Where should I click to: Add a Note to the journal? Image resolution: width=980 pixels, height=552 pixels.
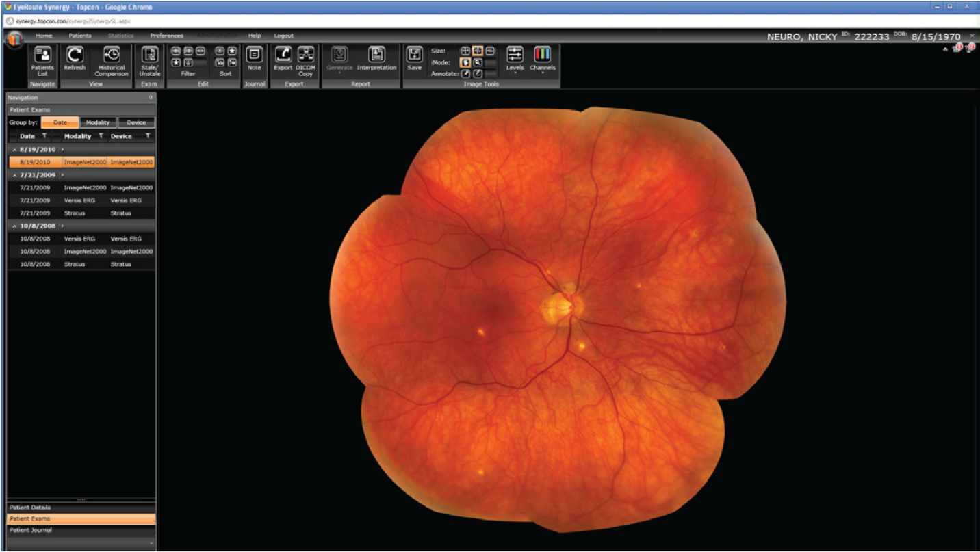pyautogui.click(x=254, y=59)
